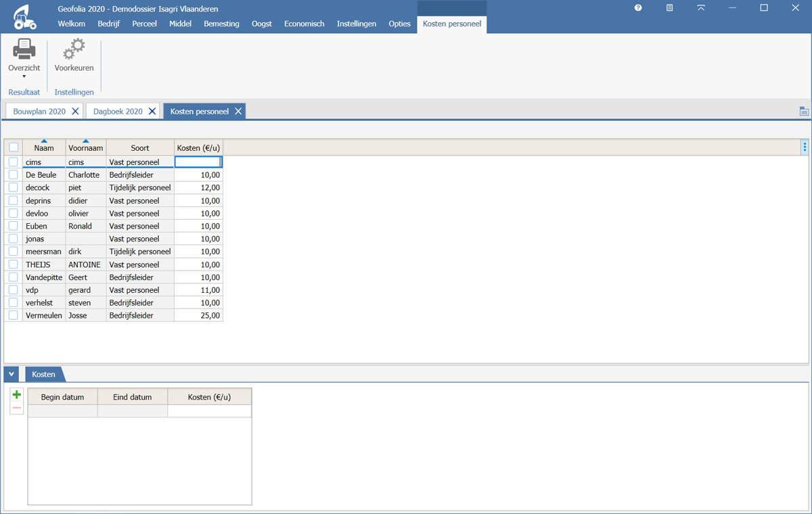Screen dimensions: 812x514
Task: Sort by the Voornaam column header
Action: coord(86,147)
